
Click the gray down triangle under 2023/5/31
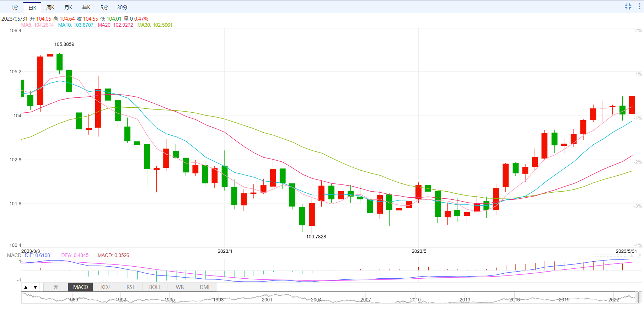point(640,256)
